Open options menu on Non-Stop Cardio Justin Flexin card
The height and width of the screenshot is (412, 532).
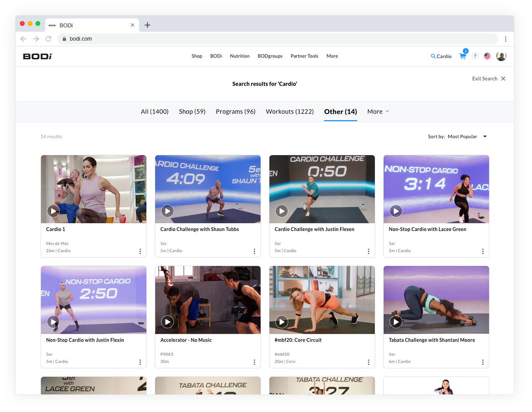click(x=140, y=362)
